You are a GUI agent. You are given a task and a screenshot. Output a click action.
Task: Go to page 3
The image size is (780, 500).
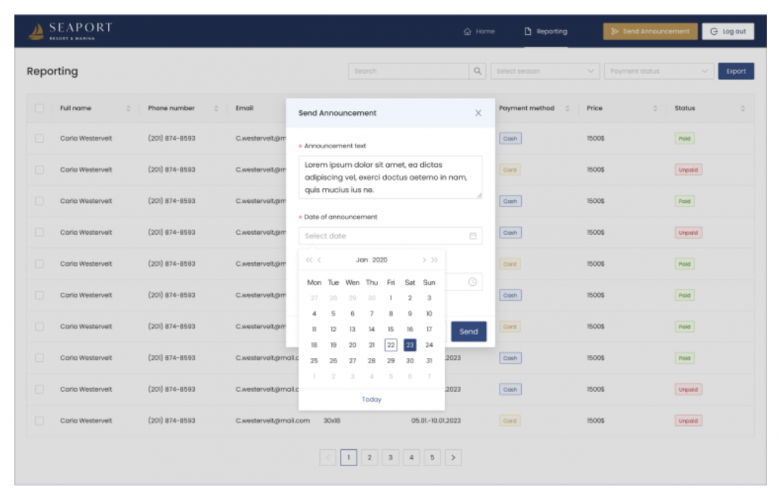(390, 457)
